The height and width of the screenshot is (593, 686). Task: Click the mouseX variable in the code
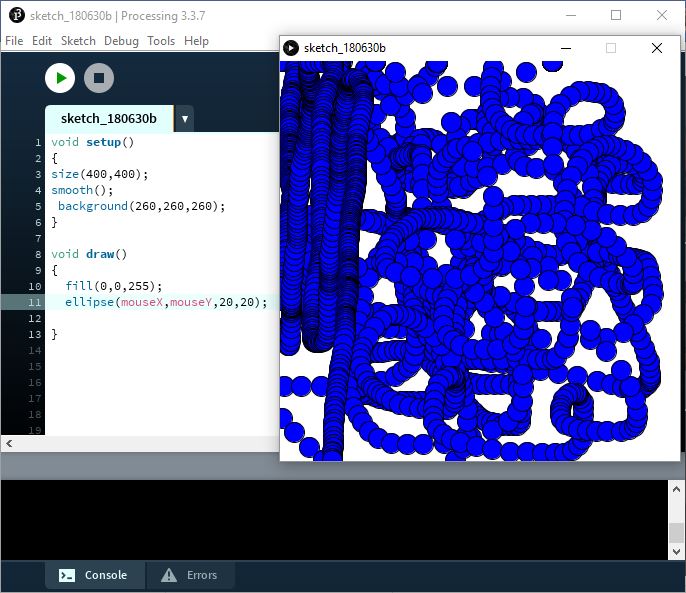click(142, 302)
